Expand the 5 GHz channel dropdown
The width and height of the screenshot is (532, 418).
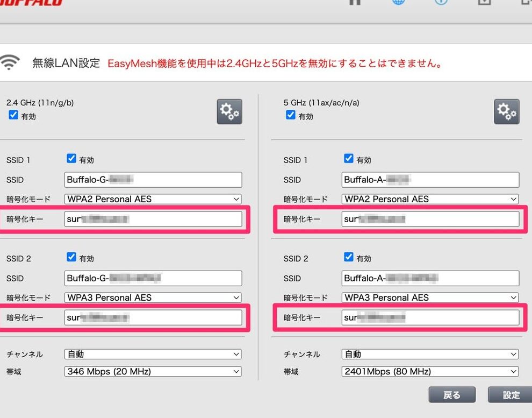(x=430, y=355)
